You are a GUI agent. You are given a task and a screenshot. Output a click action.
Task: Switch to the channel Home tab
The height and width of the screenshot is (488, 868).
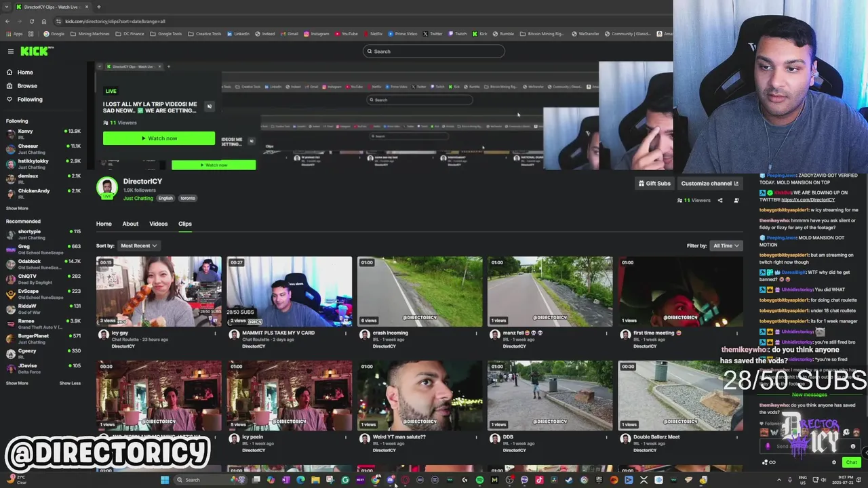click(x=104, y=224)
